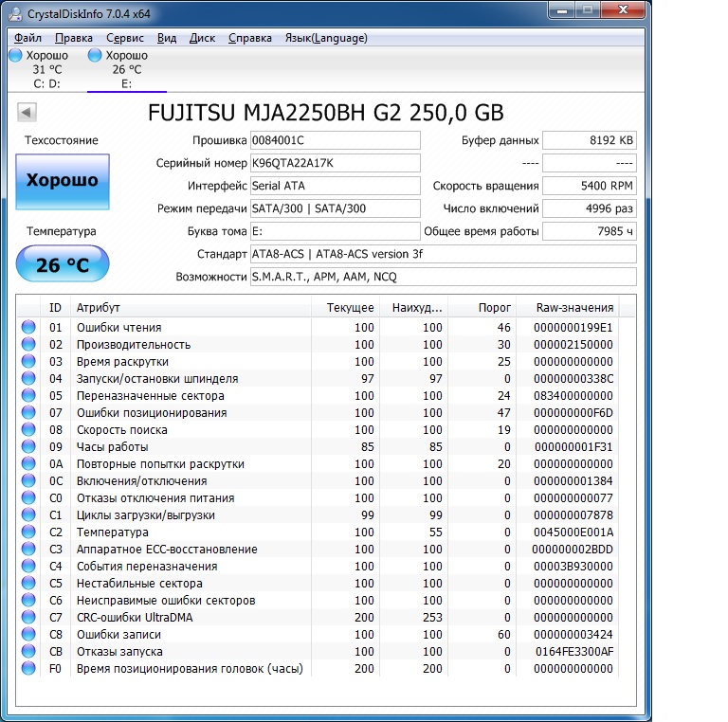Click the SATA/300 transfer mode field
The width and height of the screenshot is (728, 722).
tap(336, 208)
